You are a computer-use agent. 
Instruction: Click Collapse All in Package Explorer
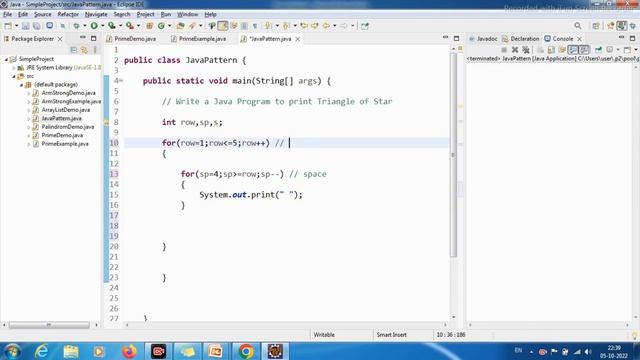click(74, 50)
